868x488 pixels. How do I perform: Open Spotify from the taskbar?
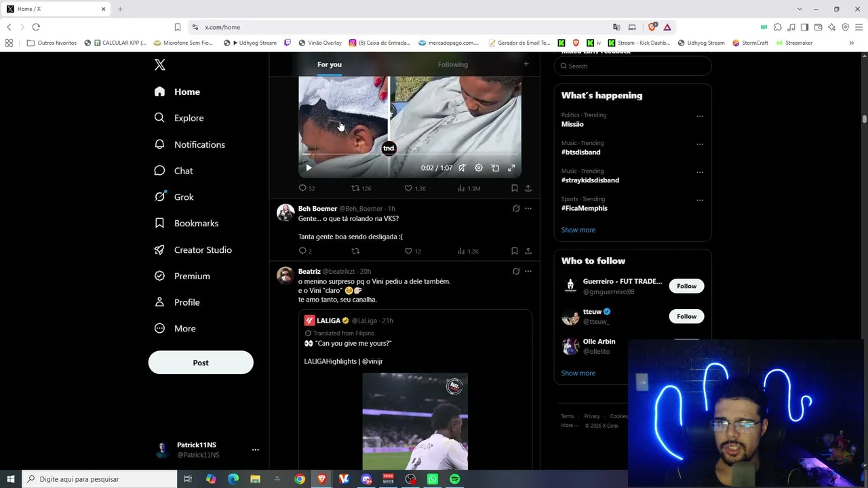tap(455, 479)
